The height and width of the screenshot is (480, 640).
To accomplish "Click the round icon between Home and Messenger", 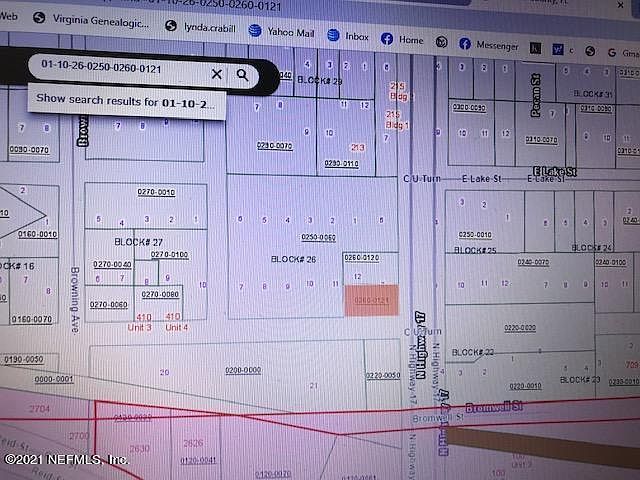I will (441, 42).
